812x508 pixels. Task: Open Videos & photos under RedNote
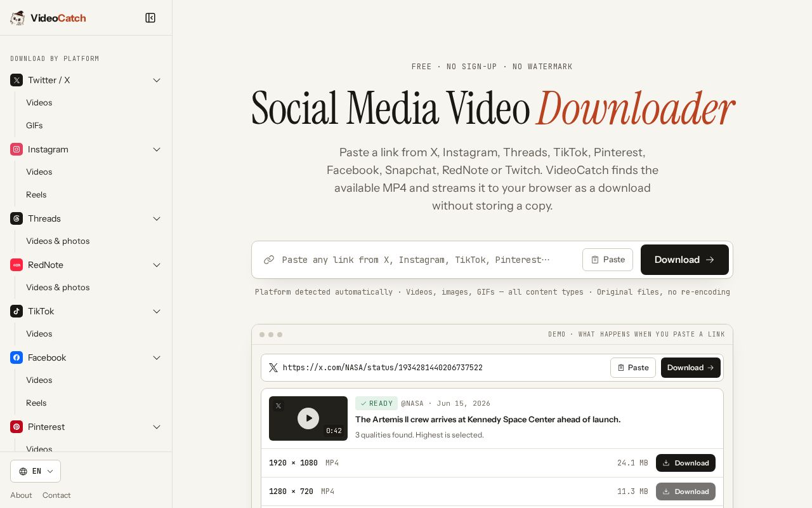coord(58,288)
